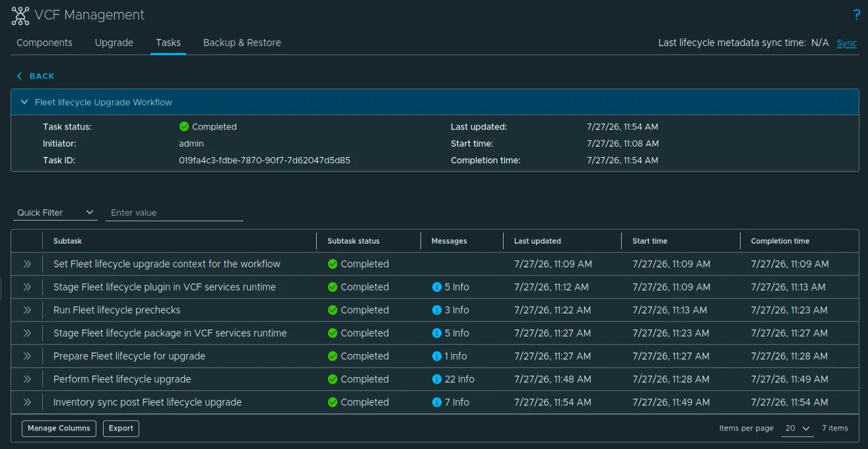Screen dimensions: 868x449
Task: Click green check icon in Stage Fleet lifecycle plugin row
Action: pos(333,287)
